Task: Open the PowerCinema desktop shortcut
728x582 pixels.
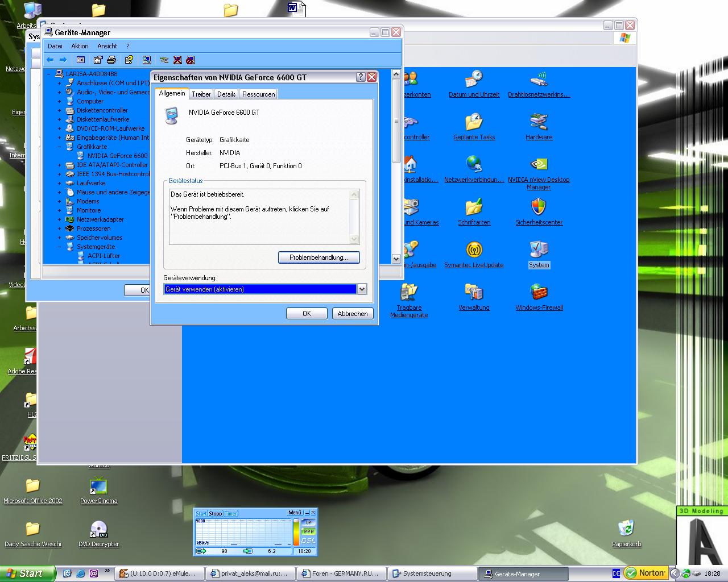Action: (x=98, y=490)
